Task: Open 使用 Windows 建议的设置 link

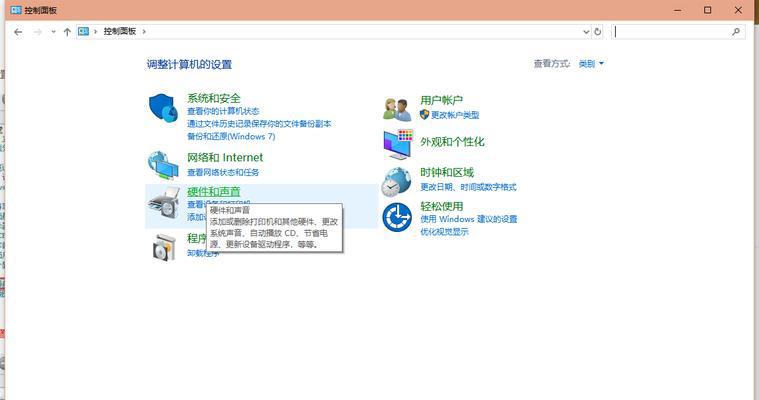Action: pos(469,219)
